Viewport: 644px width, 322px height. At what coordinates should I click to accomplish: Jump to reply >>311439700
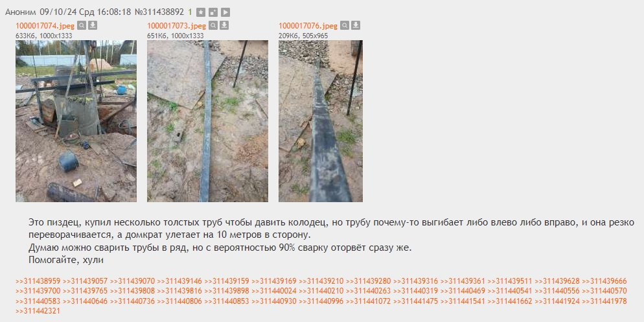[38, 291]
